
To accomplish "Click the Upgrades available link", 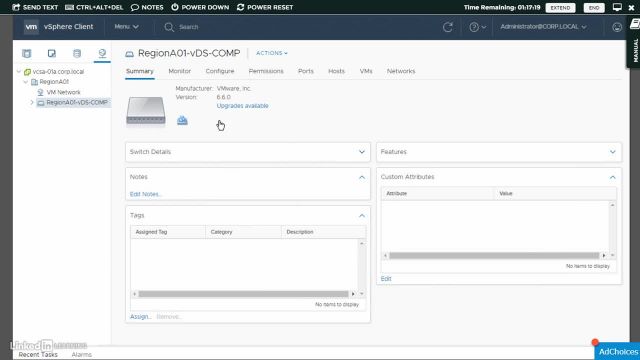I will click(x=242, y=106).
